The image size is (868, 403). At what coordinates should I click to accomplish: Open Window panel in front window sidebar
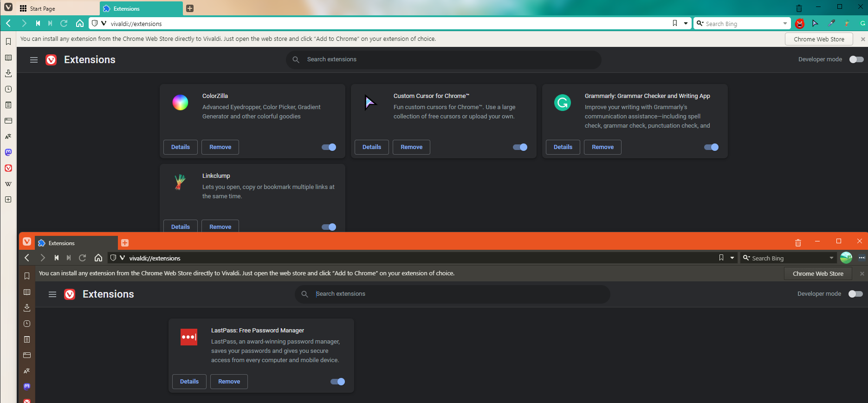click(x=27, y=355)
